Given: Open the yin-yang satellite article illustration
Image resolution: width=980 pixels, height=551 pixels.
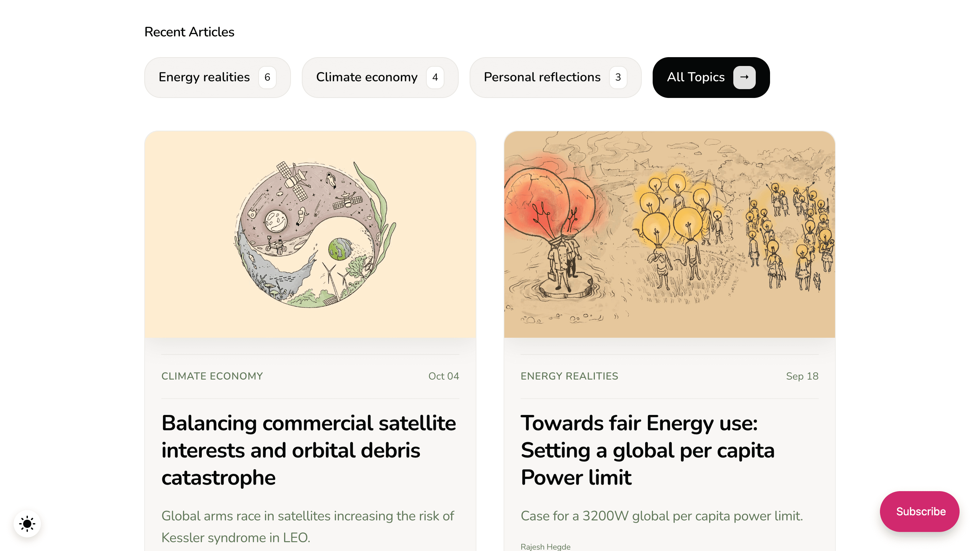Looking at the screenshot, I should point(310,234).
